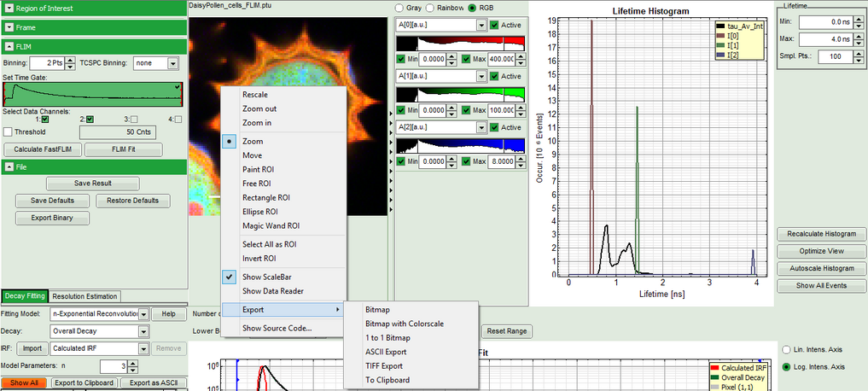Expand the Frame section arrow icon
The image size is (868, 391).
coord(9,28)
